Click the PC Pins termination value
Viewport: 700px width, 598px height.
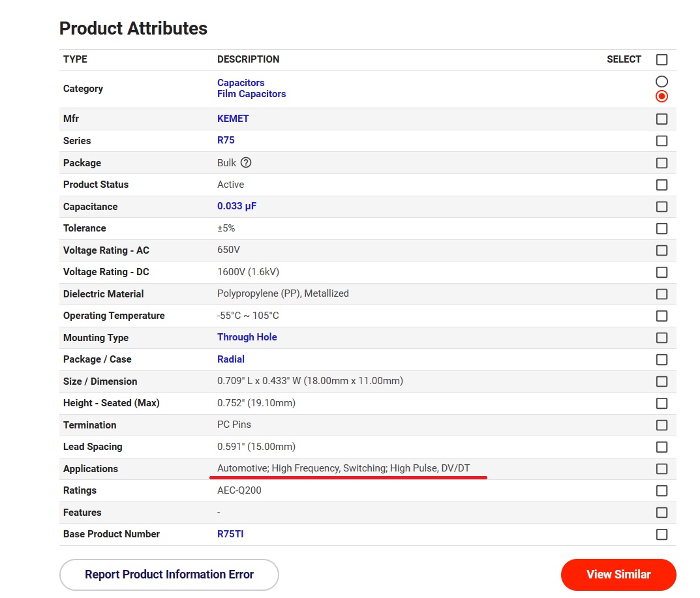(x=234, y=425)
